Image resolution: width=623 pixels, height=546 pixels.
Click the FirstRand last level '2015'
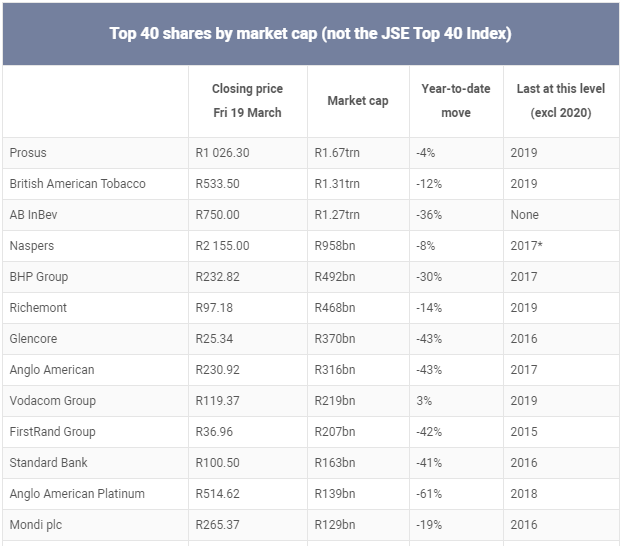[524, 432]
